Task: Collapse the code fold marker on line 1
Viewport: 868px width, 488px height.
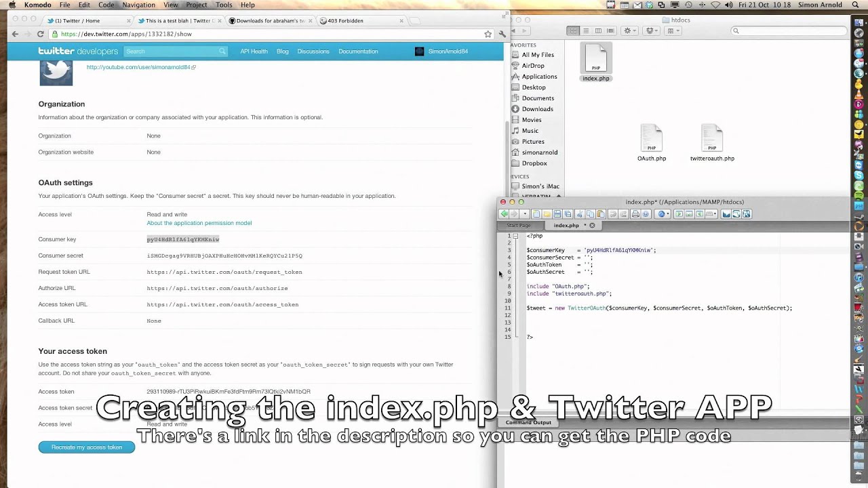Action: click(x=515, y=236)
